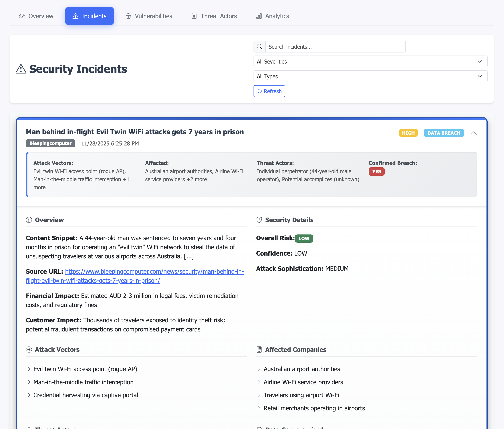The height and width of the screenshot is (429, 504).
Task: Click the warning triangle beside Security Incidents
Action: [x=21, y=69]
